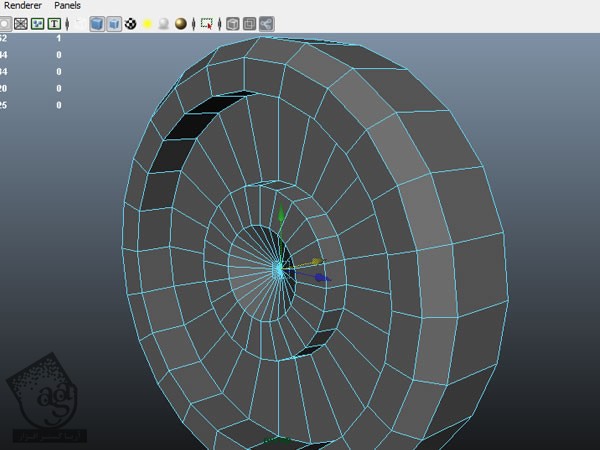
Task: Enable high quality rendering gold sphere
Action: point(181,24)
